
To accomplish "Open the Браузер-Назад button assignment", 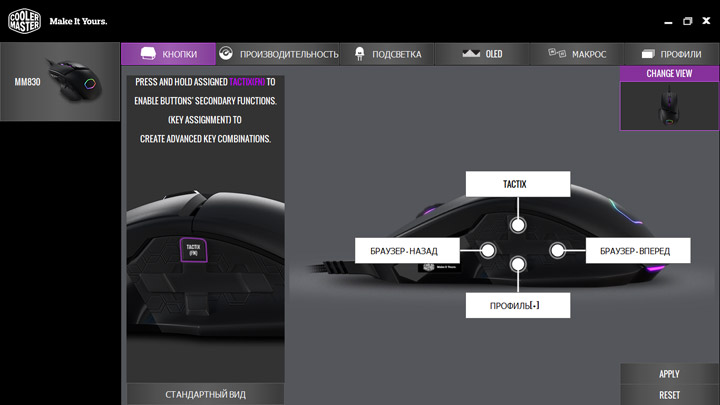I will click(407, 251).
